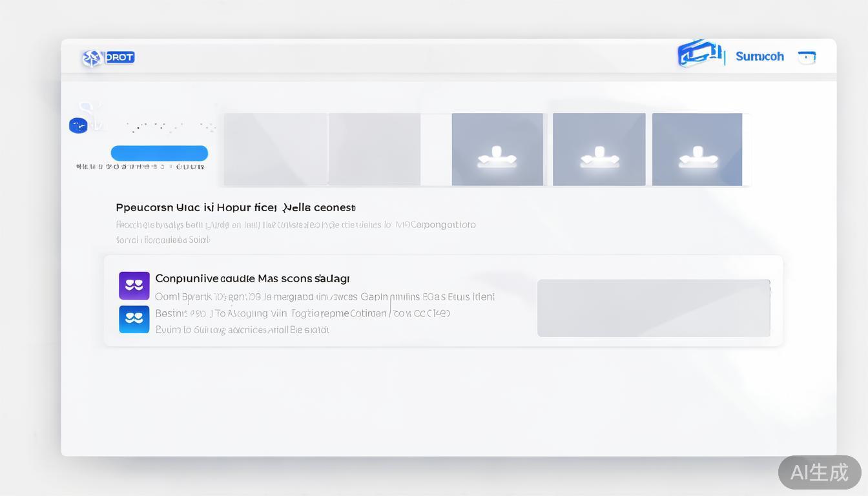Select the purple square icon in the card
The height and width of the screenshot is (496, 868).
(x=134, y=285)
